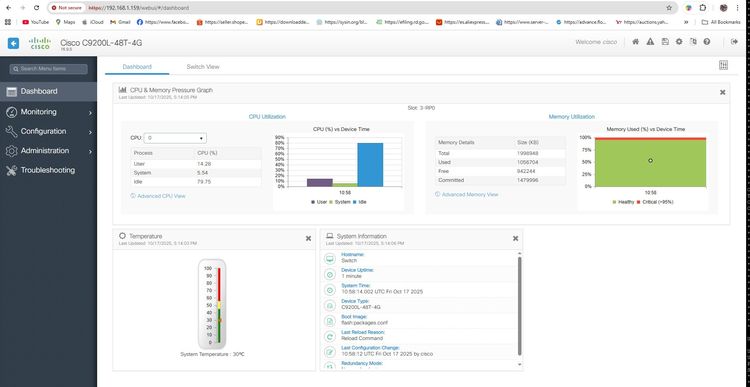The image size is (750, 387).
Task: Toggle the Healthy series in the memory legend
Action: [623, 202]
